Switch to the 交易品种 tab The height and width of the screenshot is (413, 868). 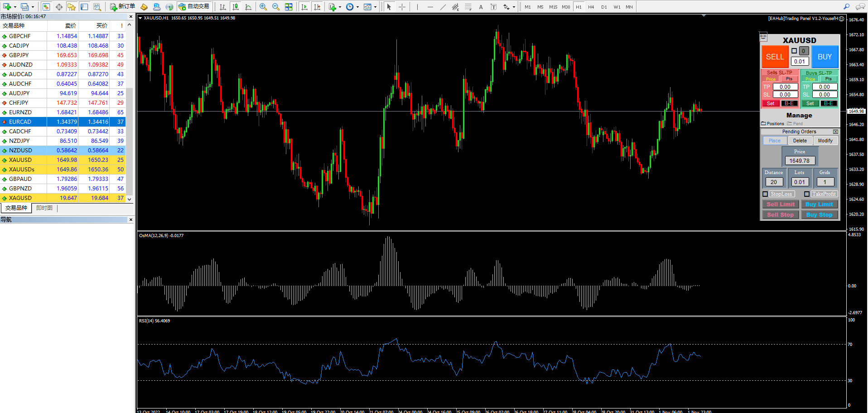(x=16, y=208)
